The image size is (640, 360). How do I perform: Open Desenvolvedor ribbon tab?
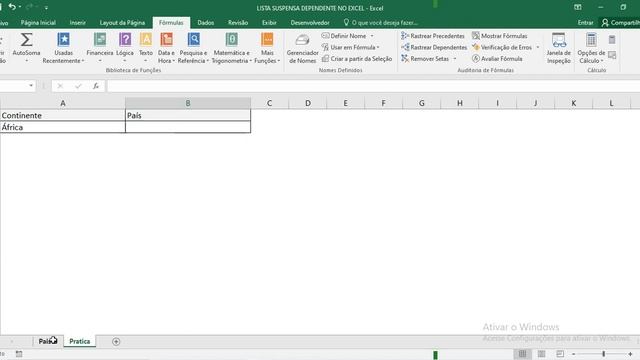click(x=310, y=23)
